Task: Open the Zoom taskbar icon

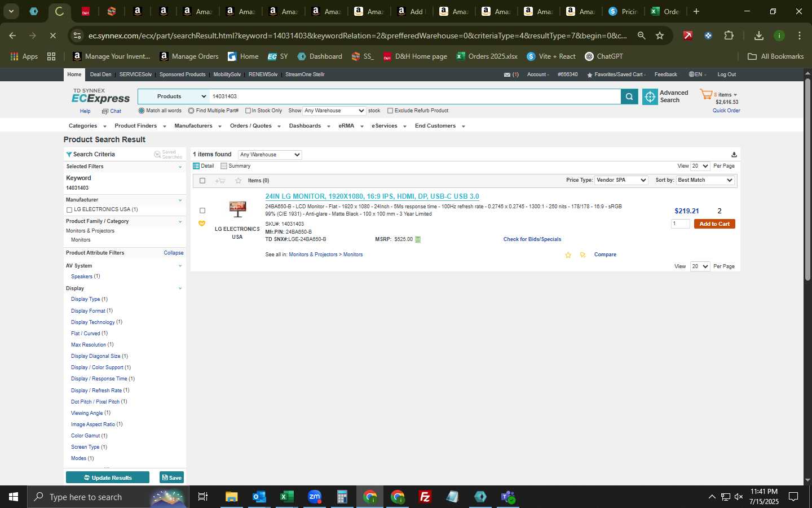Action: pyautogui.click(x=314, y=497)
